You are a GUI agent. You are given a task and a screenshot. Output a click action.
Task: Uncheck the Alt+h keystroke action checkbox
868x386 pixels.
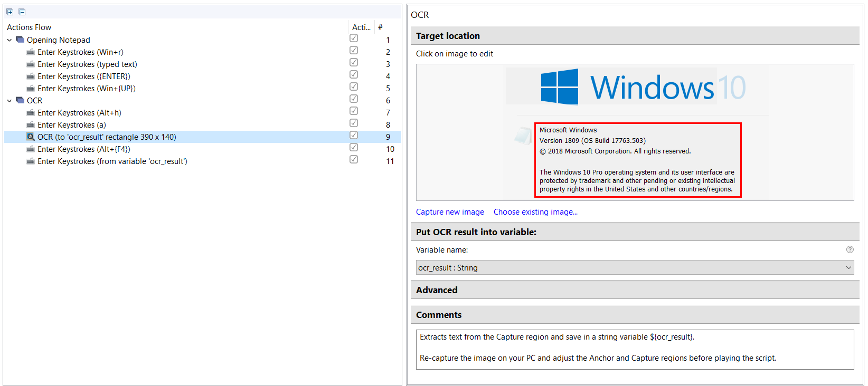coord(354,111)
